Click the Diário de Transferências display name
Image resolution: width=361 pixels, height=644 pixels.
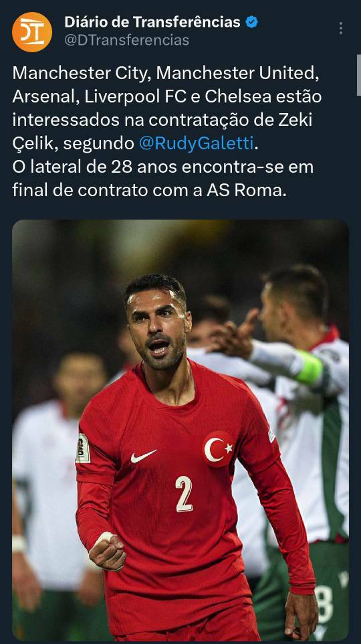click(x=152, y=22)
